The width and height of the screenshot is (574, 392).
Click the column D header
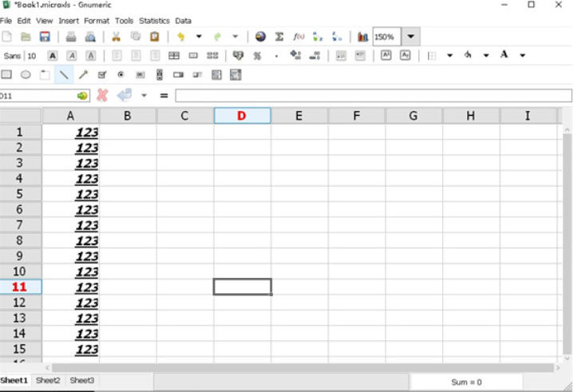pos(242,116)
